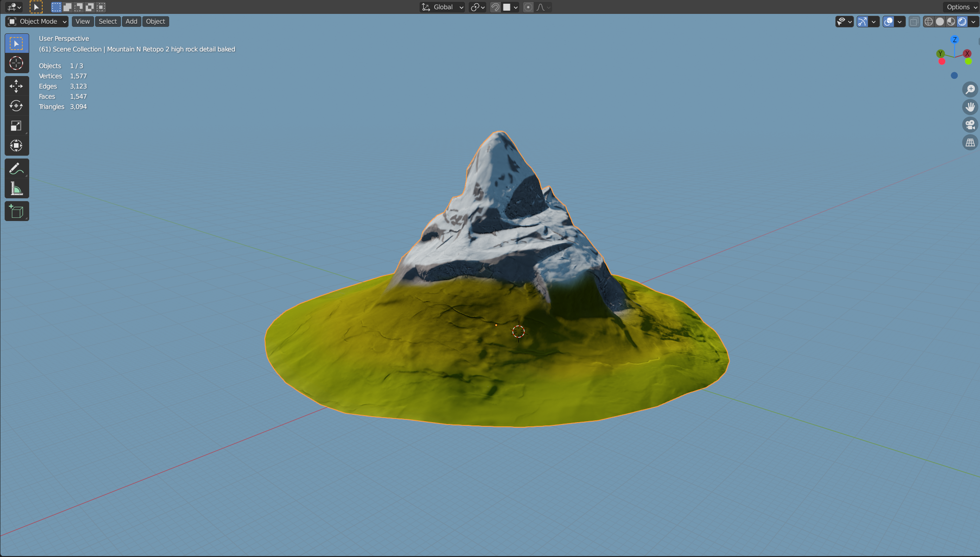Viewport: 980px width, 557px height.
Task: Open Global transform orientation dropdown
Action: coord(442,7)
